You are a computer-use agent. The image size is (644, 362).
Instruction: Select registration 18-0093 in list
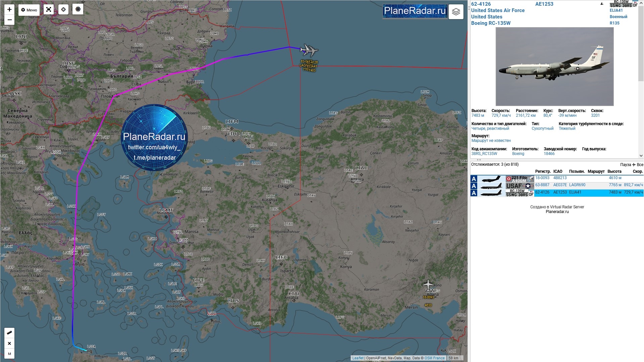click(542, 178)
